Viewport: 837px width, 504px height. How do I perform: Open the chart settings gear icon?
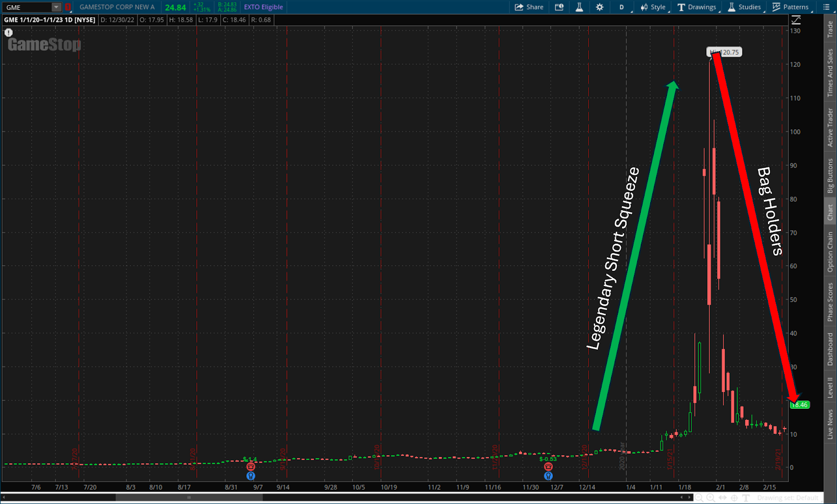(x=600, y=7)
